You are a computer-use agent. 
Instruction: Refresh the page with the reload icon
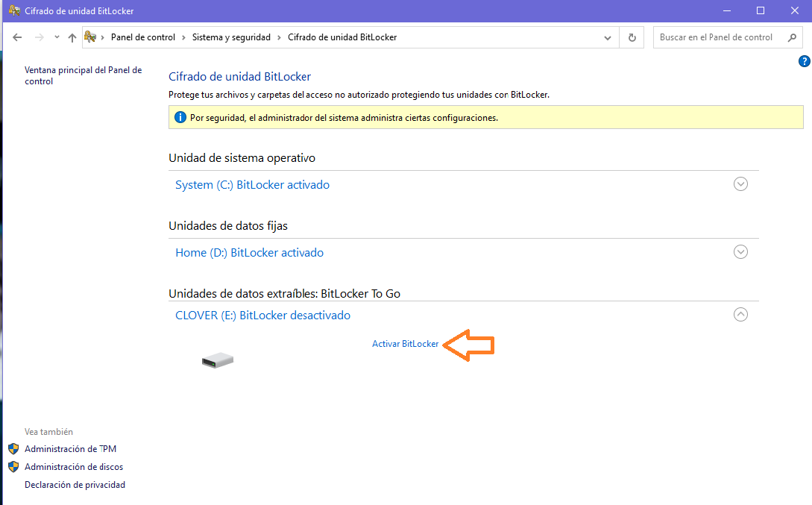tap(632, 37)
